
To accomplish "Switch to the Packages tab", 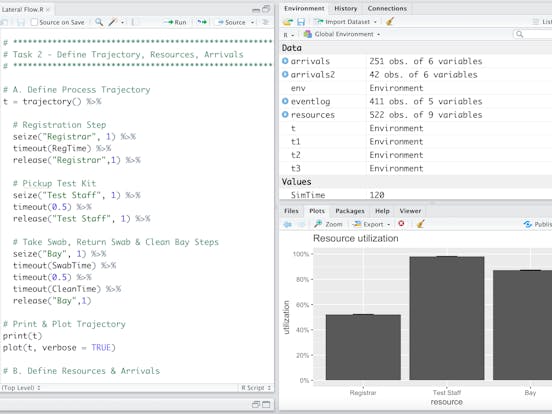I will [350, 211].
